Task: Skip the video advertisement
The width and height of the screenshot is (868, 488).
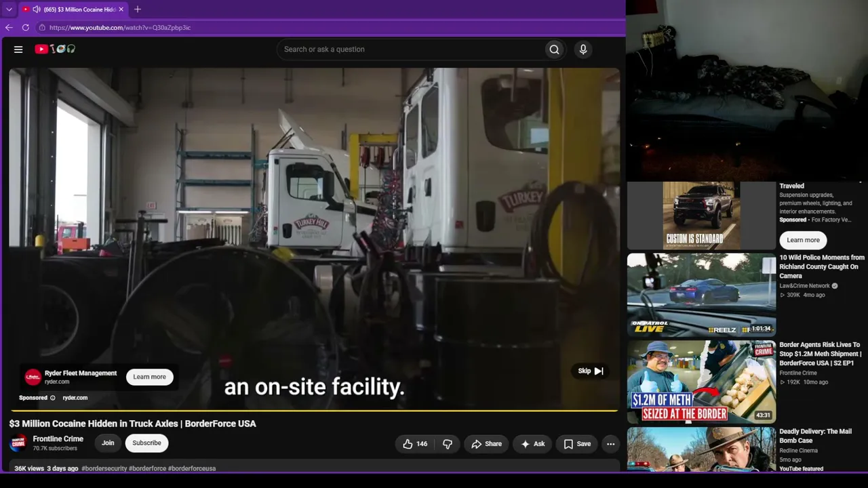Action: [591, 371]
